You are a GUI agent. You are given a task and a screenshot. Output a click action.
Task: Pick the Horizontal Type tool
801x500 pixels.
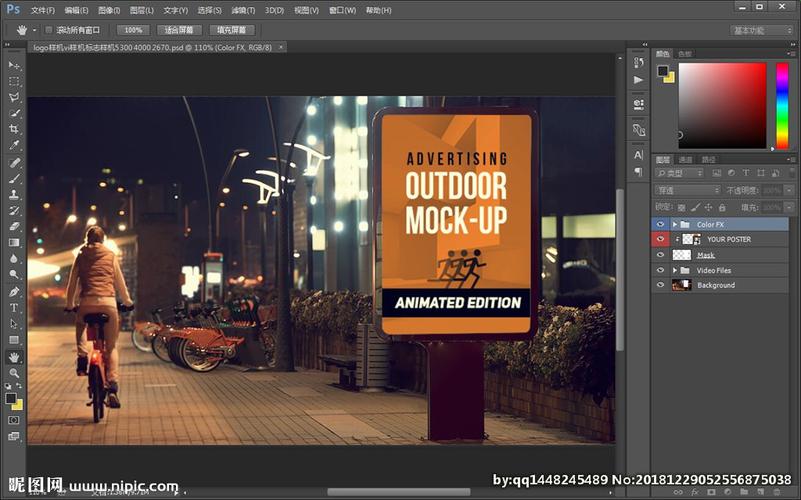coord(14,307)
